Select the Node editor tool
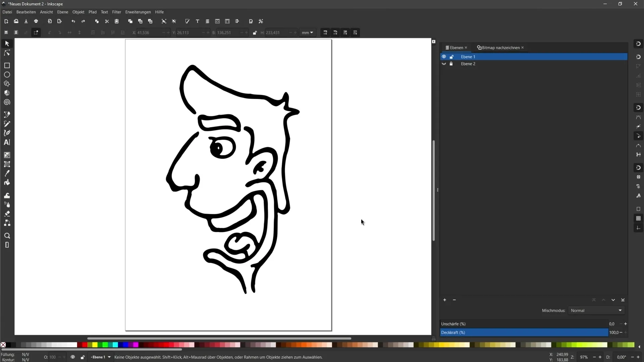644x362 pixels. pos(7,53)
